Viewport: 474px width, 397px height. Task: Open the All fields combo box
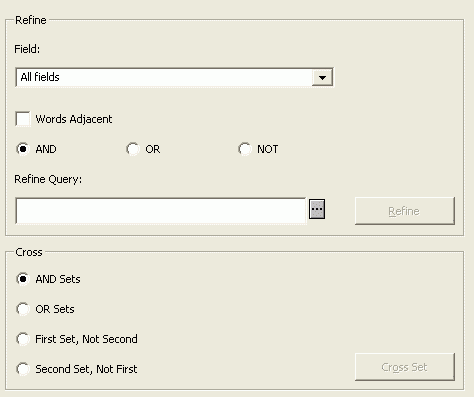point(174,77)
